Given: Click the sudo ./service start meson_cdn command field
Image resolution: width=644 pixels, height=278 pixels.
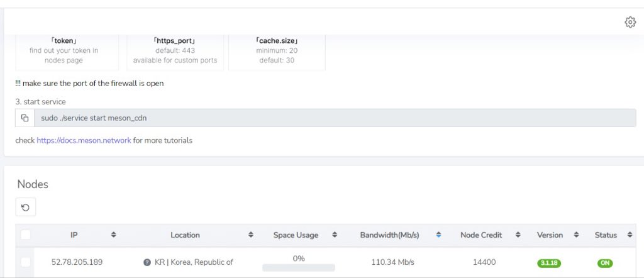Looking at the screenshot, I should click(335, 118).
